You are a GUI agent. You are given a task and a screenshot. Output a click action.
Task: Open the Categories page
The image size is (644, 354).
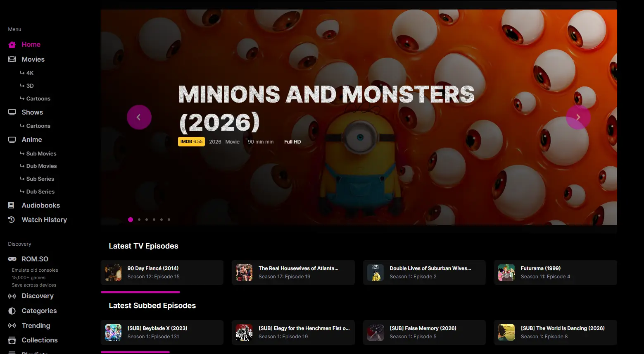tap(39, 311)
